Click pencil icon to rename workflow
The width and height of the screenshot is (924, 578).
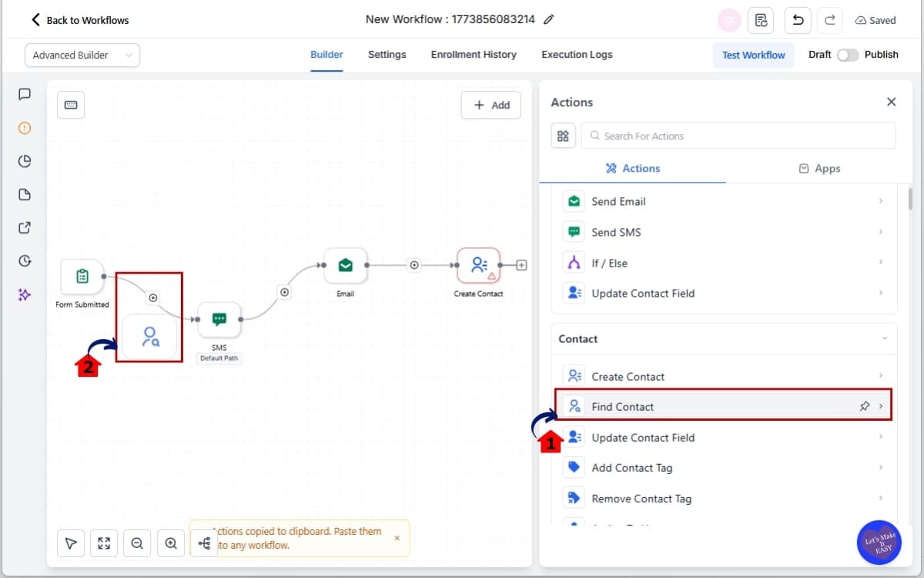point(549,20)
